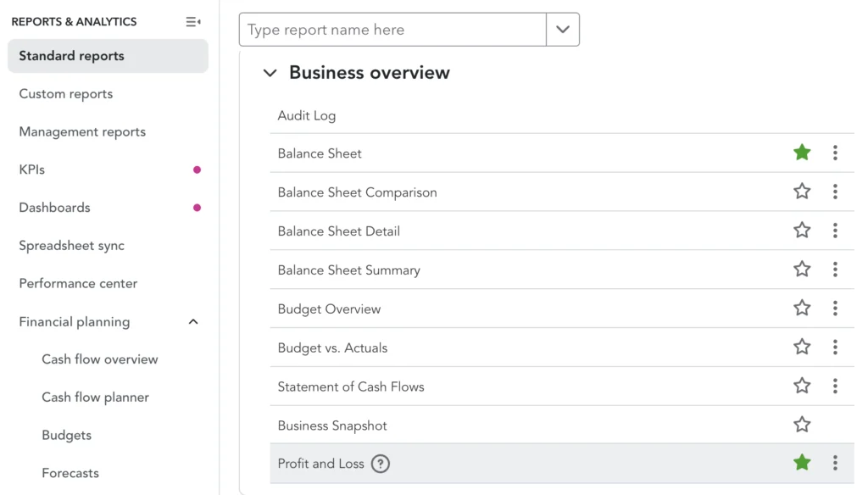Open the KPIs section

pyautogui.click(x=31, y=170)
